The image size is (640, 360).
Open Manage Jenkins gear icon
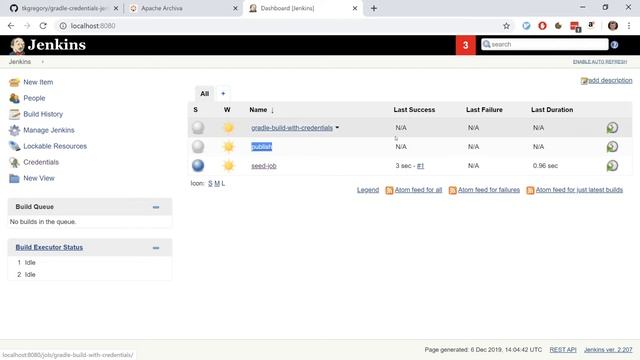pos(14,130)
